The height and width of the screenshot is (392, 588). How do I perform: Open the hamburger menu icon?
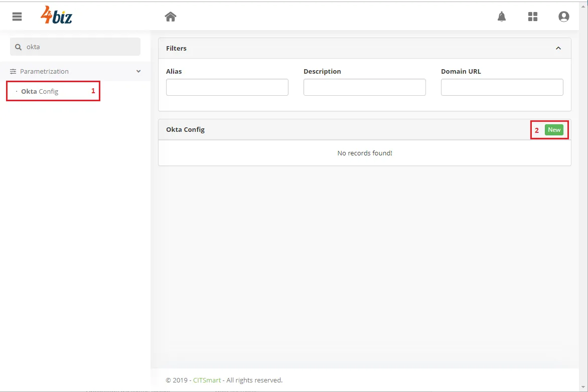pyautogui.click(x=17, y=17)
